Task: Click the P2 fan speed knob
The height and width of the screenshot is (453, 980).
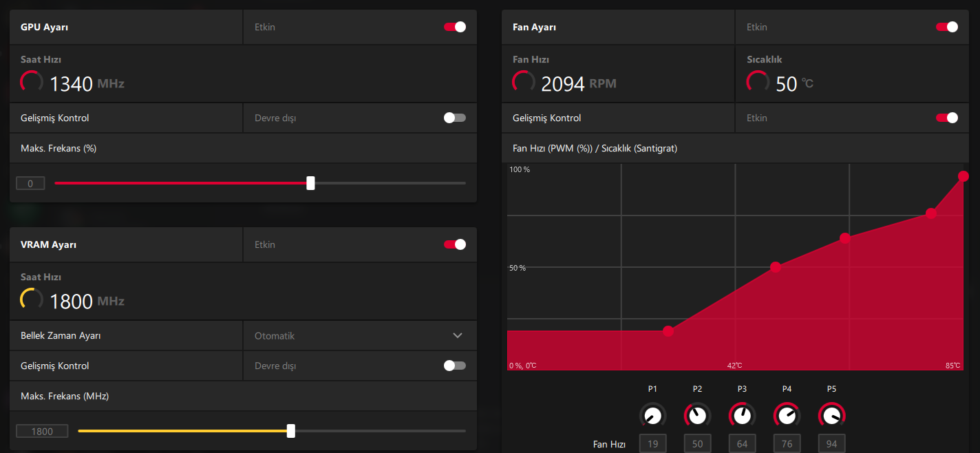Action: tap(697, 415)
